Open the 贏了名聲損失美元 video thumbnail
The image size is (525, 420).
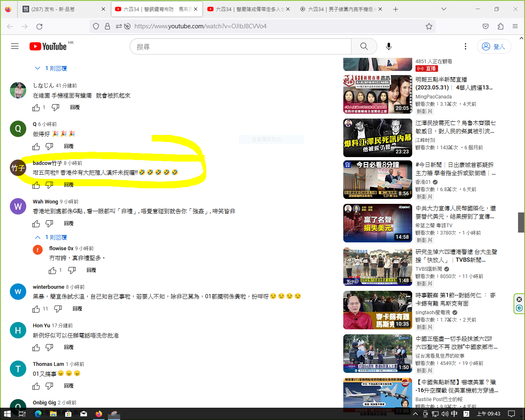(x=378, y=223)
